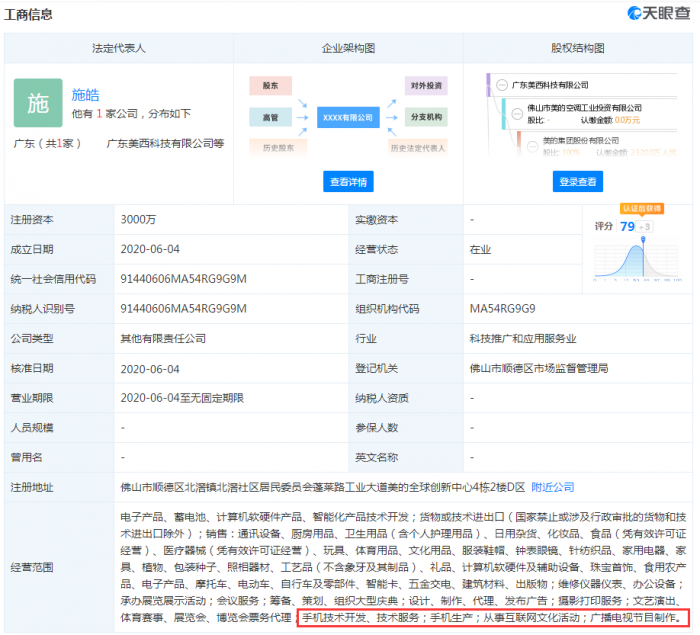700x635 pixels.
Task: Open the 附近公司 nearby companies link
Action: (552, 487)
